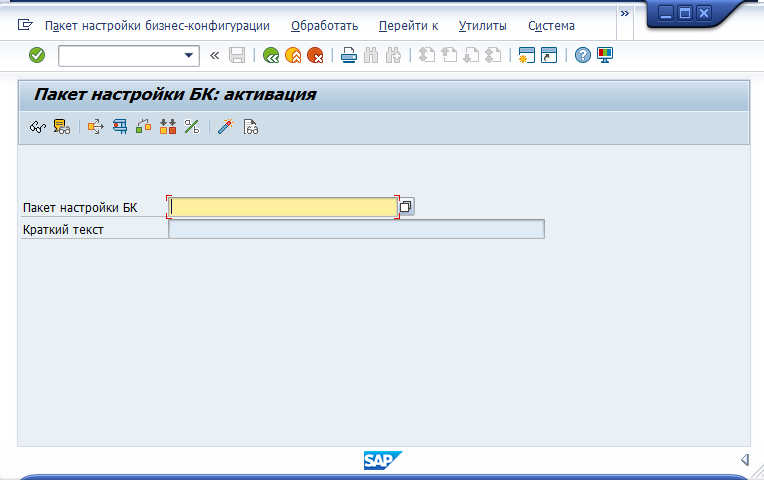Click the green Enter checkmark icon
Viewport: 764px width, 480px height.
tap(37, 55)
